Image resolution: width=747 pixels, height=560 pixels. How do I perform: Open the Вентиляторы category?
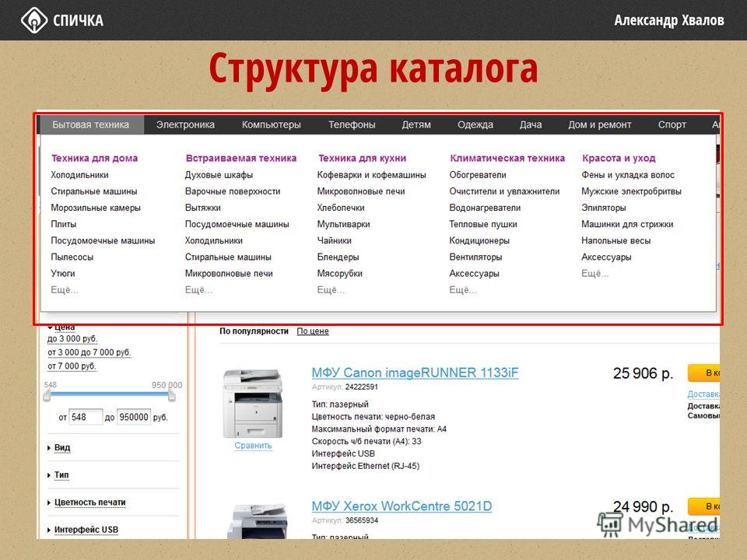(x=475, y=257)
